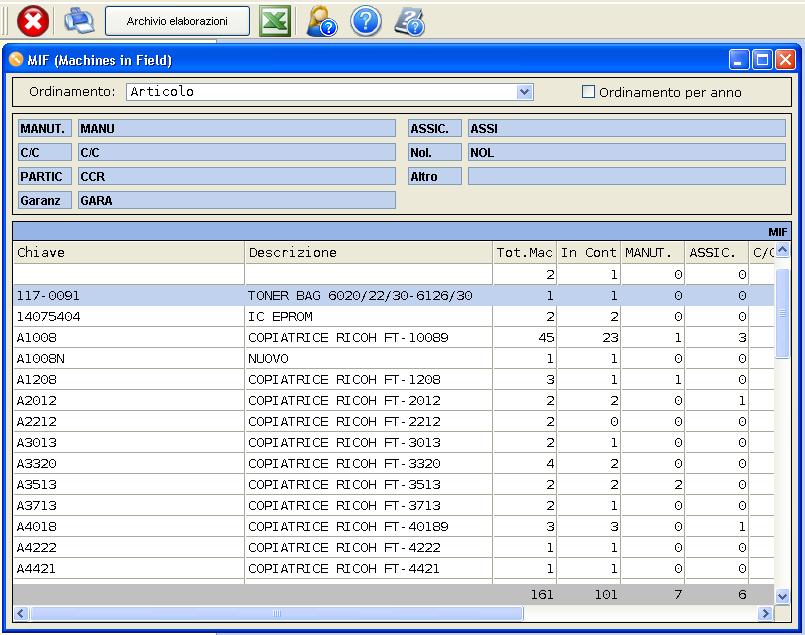The image size is (805, 635).
Task: Click the printer icon in toolbar
Action: [79, 21]
